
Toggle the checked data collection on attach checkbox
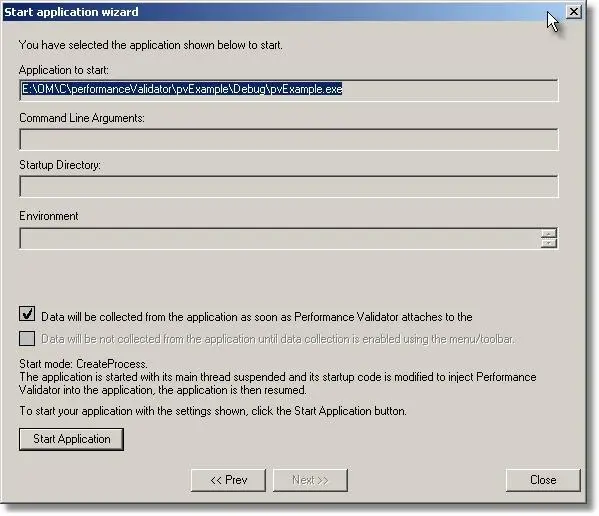point(27,314)
